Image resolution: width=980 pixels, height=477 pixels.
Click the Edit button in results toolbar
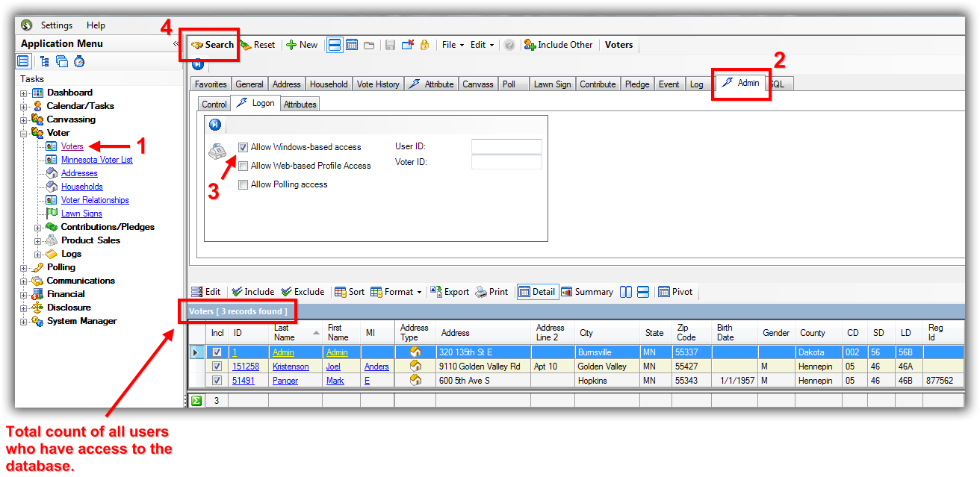pyautogui.click(x=206, y=292)
